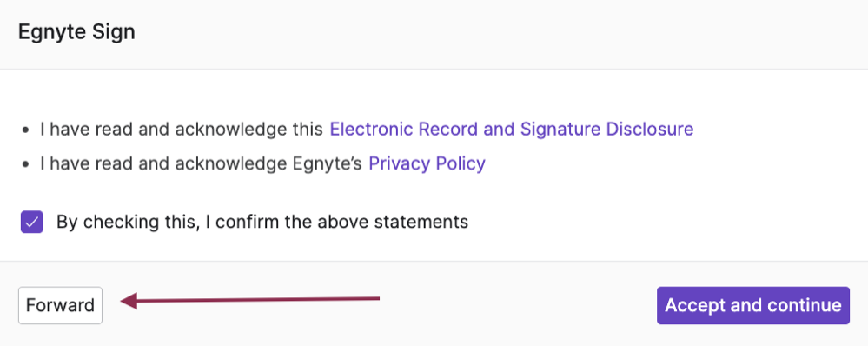
Task: Toggle the 'By checking this, I confirm' label
Action: (262, 222)
